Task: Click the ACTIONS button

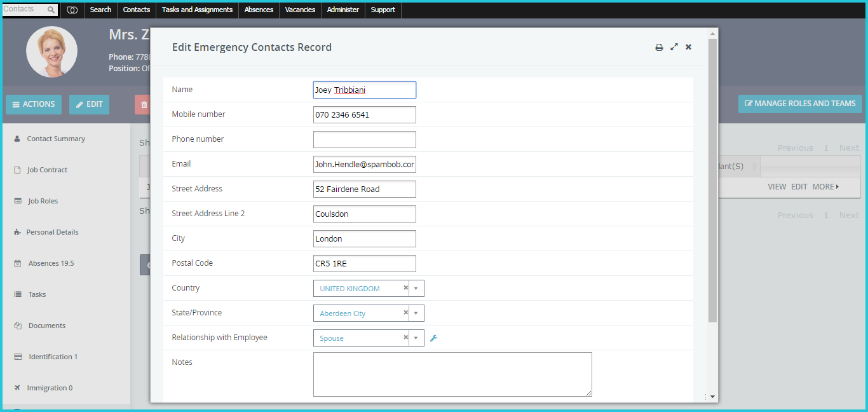Action: (x=34, y=104)
